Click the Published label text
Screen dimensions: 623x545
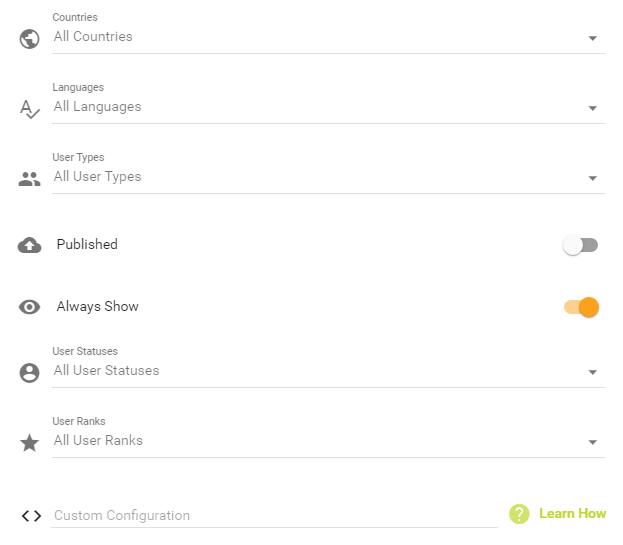[87, 245]
